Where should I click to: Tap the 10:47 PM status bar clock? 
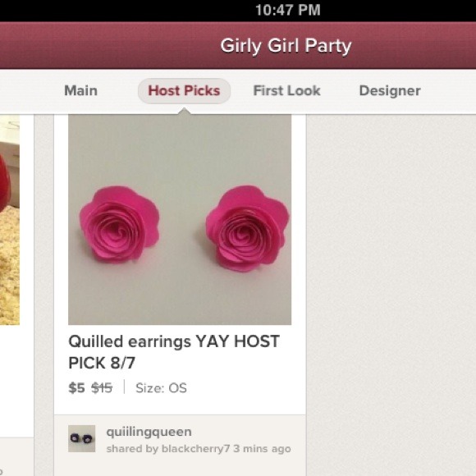288,10
